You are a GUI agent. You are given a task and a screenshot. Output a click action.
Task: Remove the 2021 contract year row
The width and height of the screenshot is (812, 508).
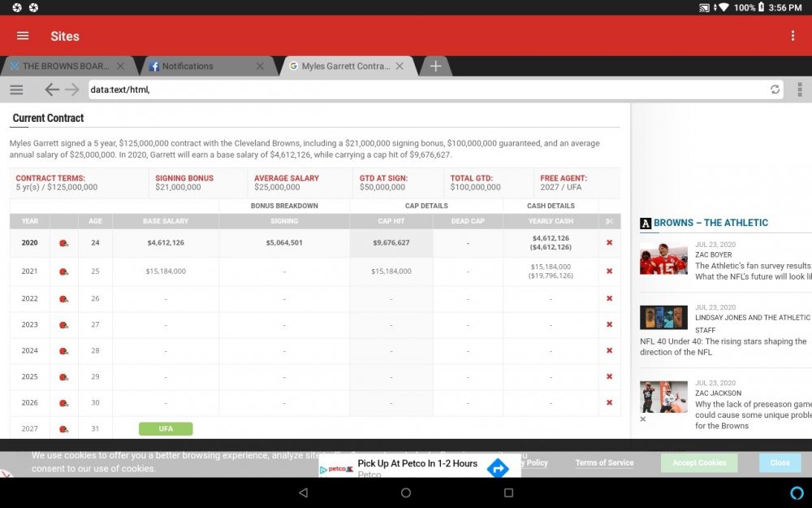[x=609, y=271]
